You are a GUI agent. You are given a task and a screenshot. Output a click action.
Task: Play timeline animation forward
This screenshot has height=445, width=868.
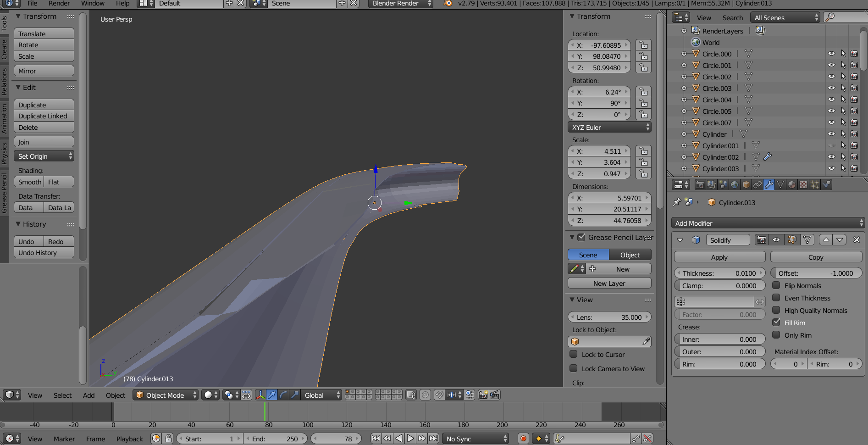[x=410, y=439]
